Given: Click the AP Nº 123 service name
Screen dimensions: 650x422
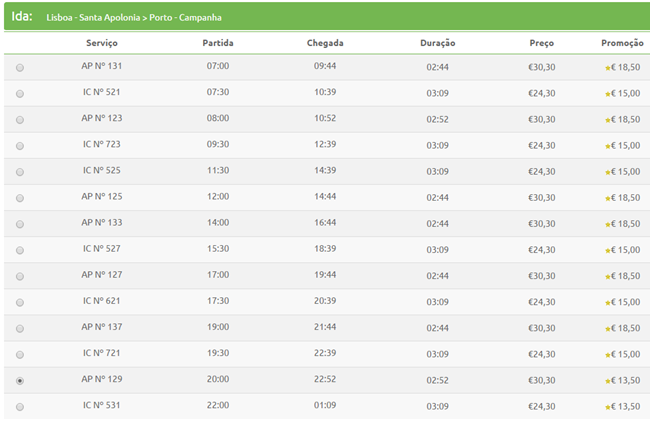Looking at the screenshot, I should point(102,118).
